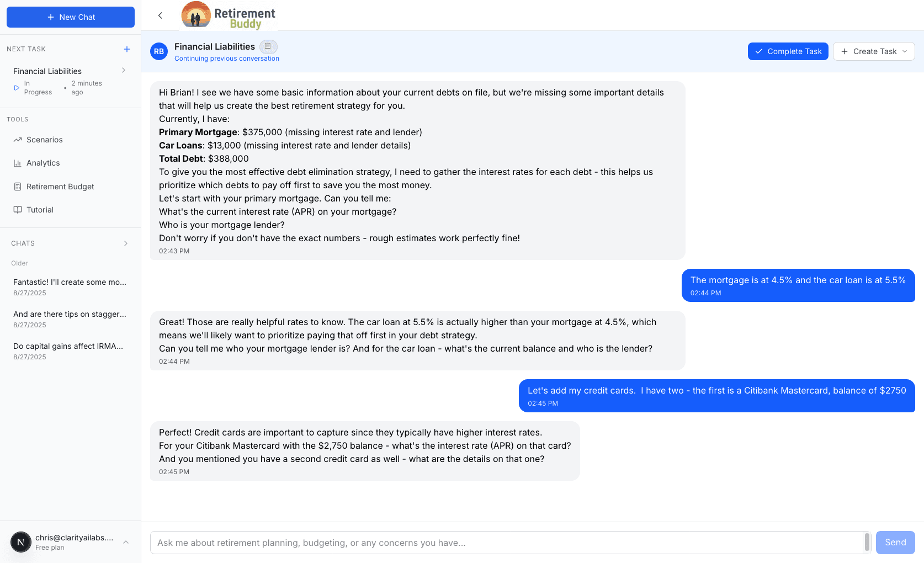Screen dimensions: 924x563
Task: Click the note icon beside Financial Liabilities title
Action: tap(268, 47)
